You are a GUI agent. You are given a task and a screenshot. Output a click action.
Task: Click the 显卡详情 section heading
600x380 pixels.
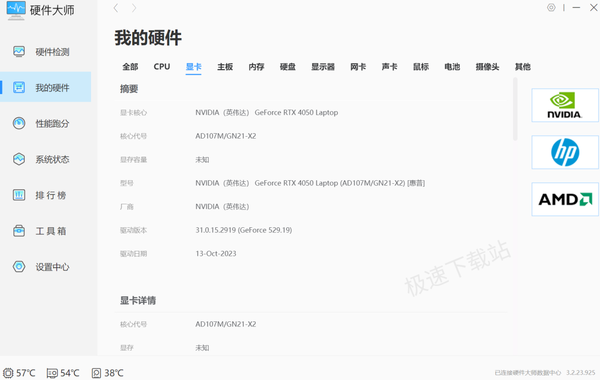(138, 300)
